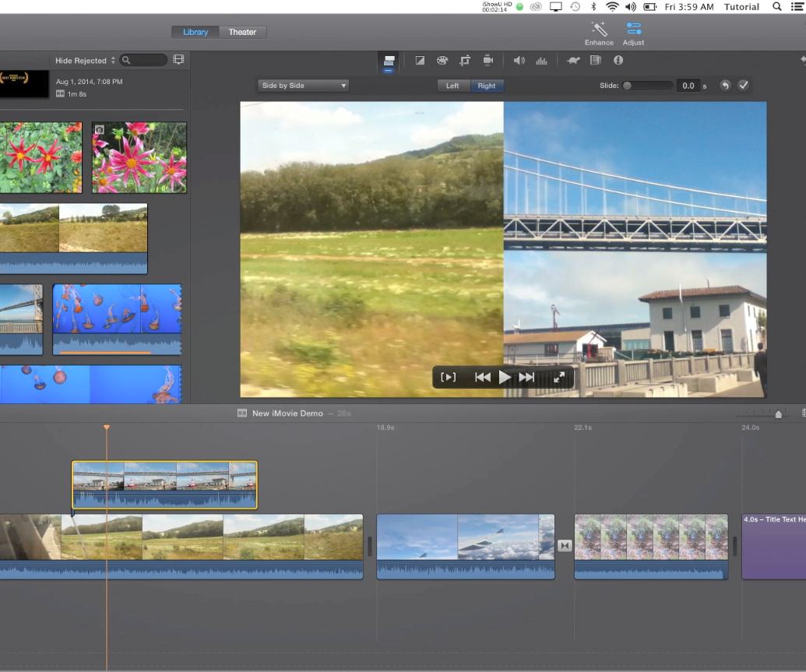Open the Hide Rejected filter popup
This screenshot has width=806, height=672.
pyautogui.click(x=85, y=60)
